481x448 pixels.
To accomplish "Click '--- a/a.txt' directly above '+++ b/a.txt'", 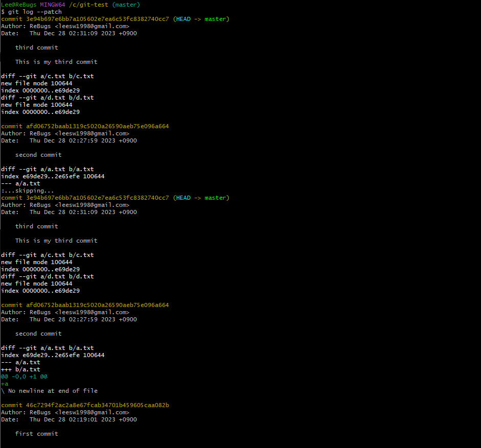I will coord(20,362).
